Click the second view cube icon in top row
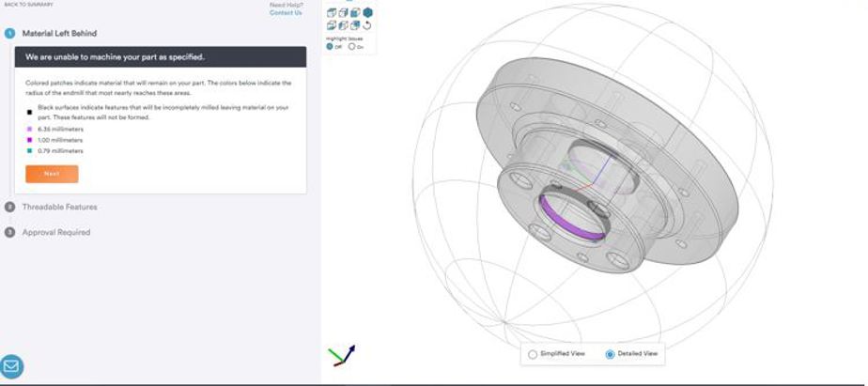The height and width of the screenshot is (386, 868). click(343, 13)
